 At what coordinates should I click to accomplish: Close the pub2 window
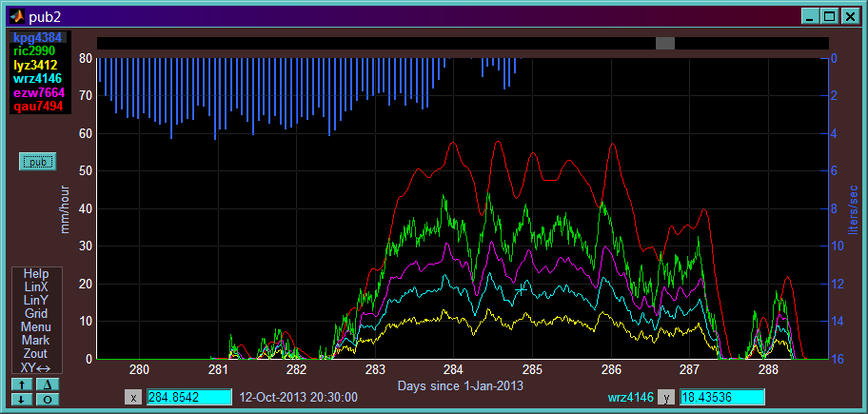click(x=849, y=17)
